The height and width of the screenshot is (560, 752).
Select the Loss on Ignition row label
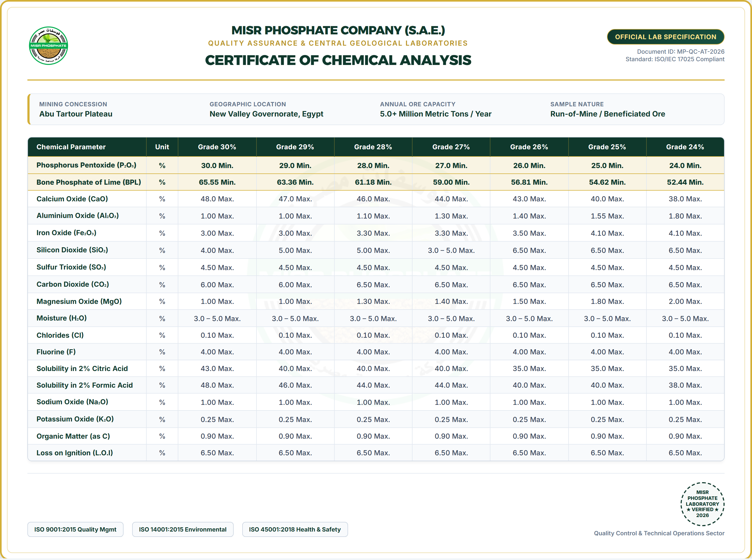click(75, 453)
